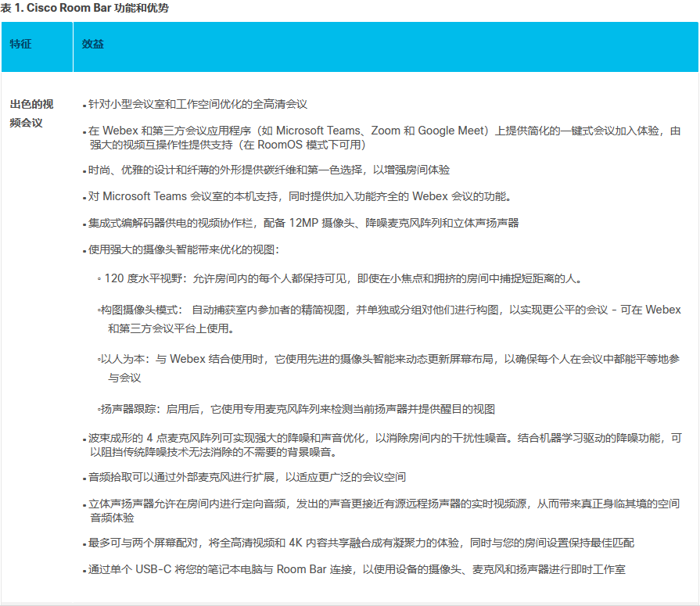Click the sub-bullet '构图摄像头模式'
The width and height of the screenshot is (700, 606).
point(390,319)
